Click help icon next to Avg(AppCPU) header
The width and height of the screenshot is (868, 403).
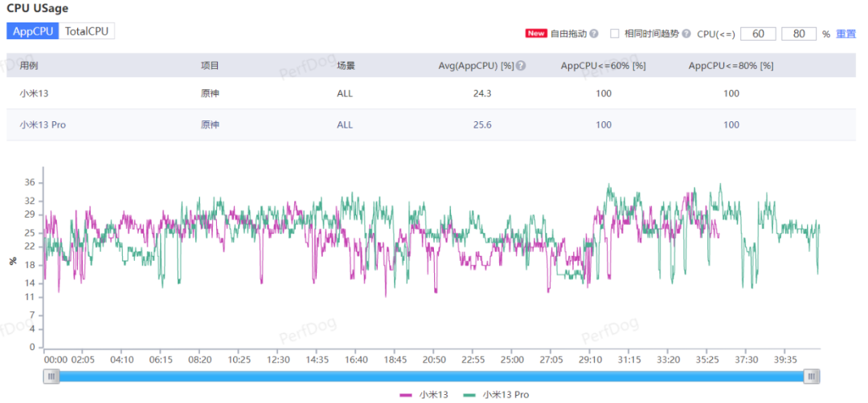521,66
